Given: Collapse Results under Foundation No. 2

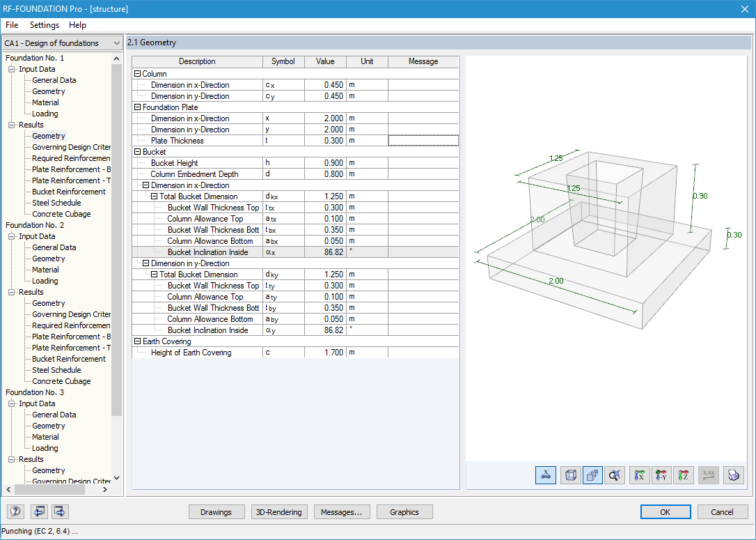Looking at the screenshot, I should click(12, 292).
